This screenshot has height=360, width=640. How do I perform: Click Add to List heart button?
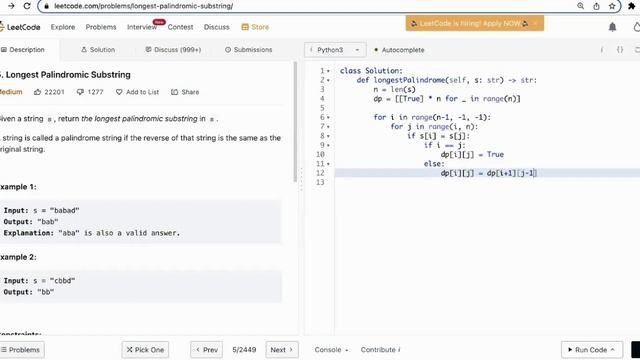137,92
